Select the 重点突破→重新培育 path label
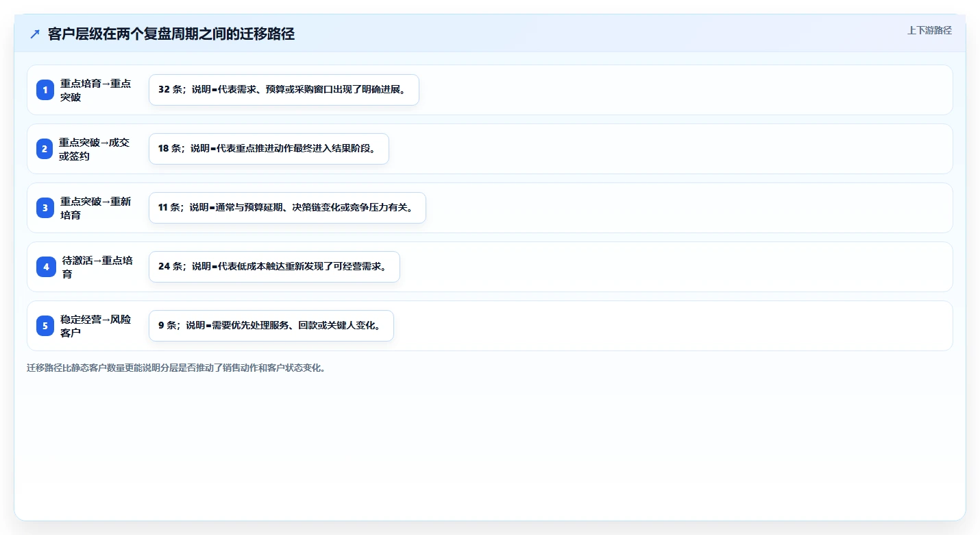This screenshot has height=535, width=980. [x=95, y=208]
